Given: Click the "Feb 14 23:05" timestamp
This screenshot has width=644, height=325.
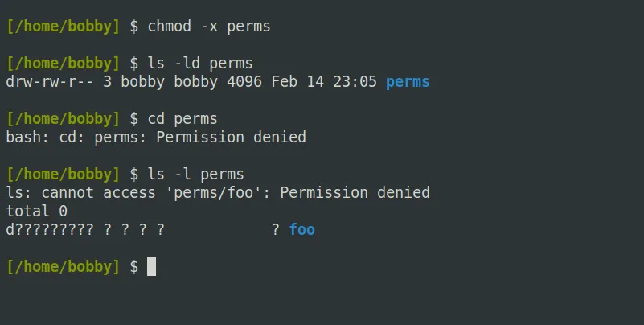Looking at the screenshot, I should click(x=324, y=82).
